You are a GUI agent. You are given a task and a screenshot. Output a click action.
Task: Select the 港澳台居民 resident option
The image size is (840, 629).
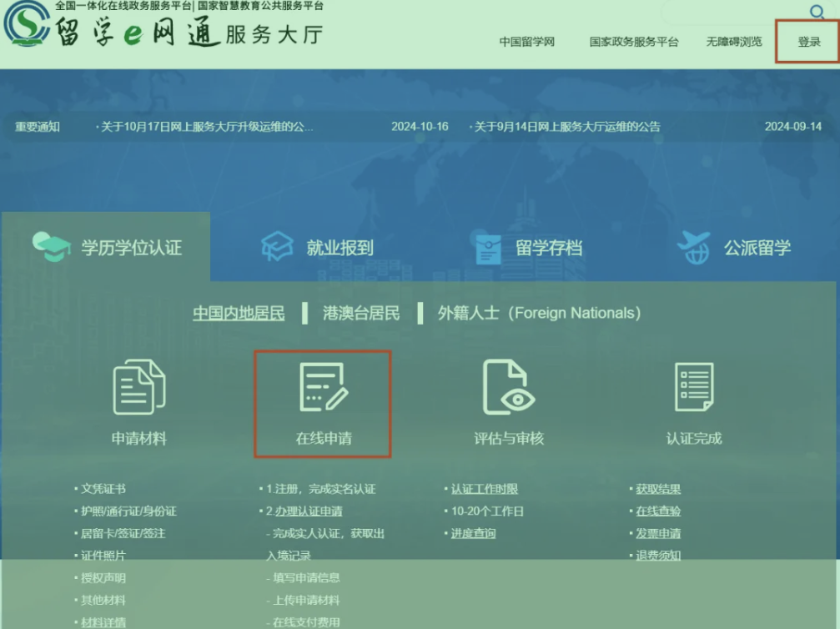[x=362, y=314]
